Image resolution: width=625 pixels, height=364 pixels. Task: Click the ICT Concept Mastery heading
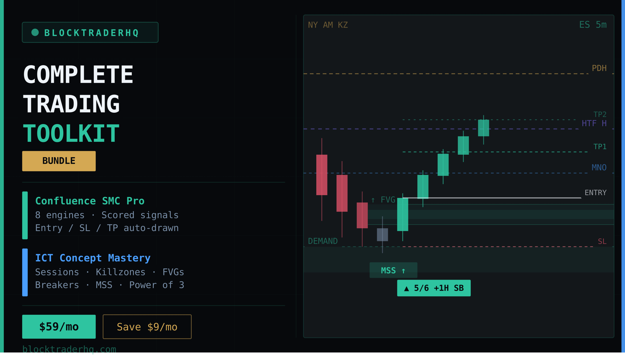(x=93, y=258)
